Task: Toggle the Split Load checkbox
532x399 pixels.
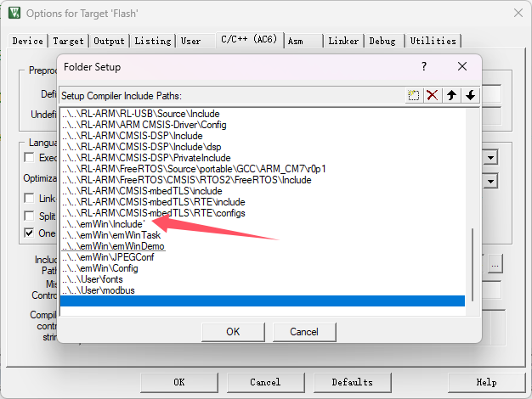Action: point(29,216)
